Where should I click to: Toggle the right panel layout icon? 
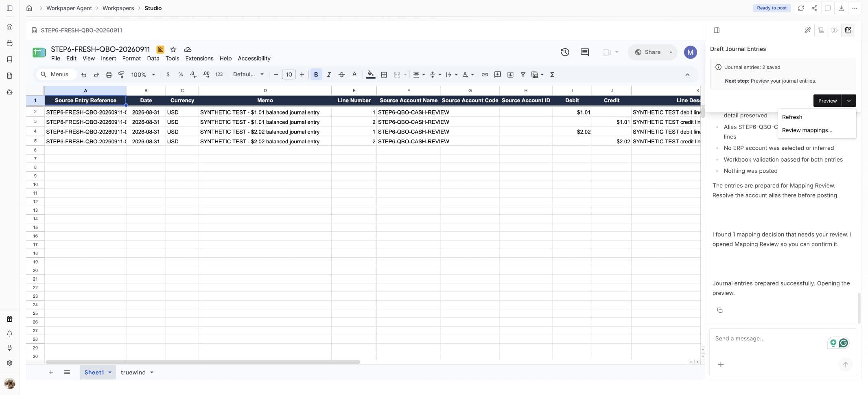[x=717, y=30]
